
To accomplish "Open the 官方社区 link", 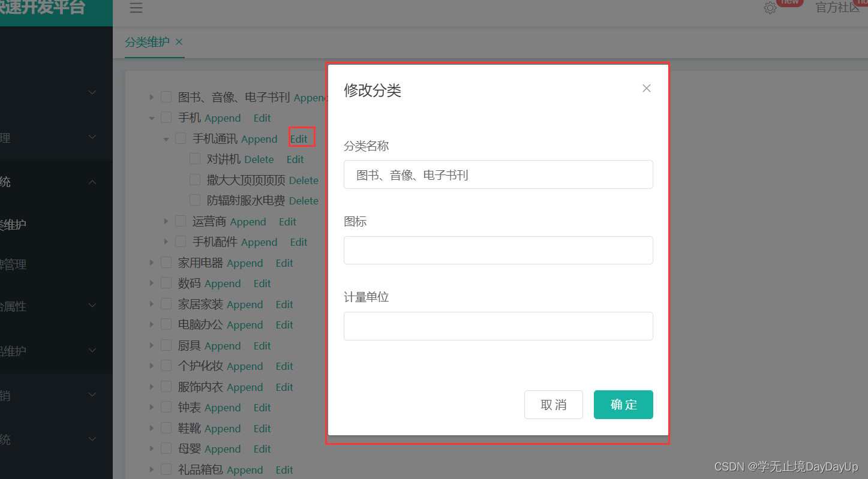I will point(837,8).
